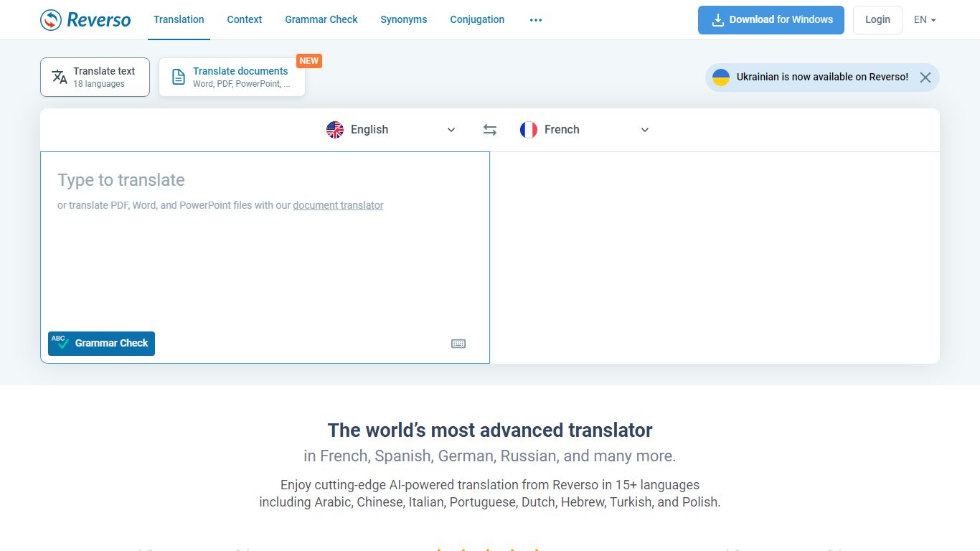Click the '18 languages' label

pyautogui.click(x=99, y=84)
